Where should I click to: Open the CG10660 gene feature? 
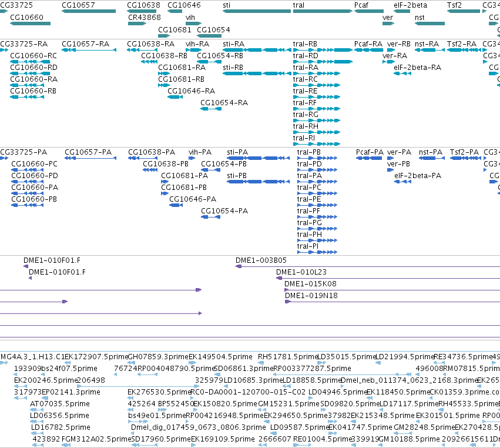[31, 24]
